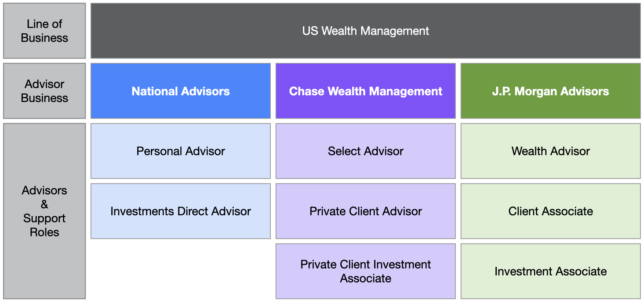
Task: Select the Client Associate box
Action: [551, 211]
